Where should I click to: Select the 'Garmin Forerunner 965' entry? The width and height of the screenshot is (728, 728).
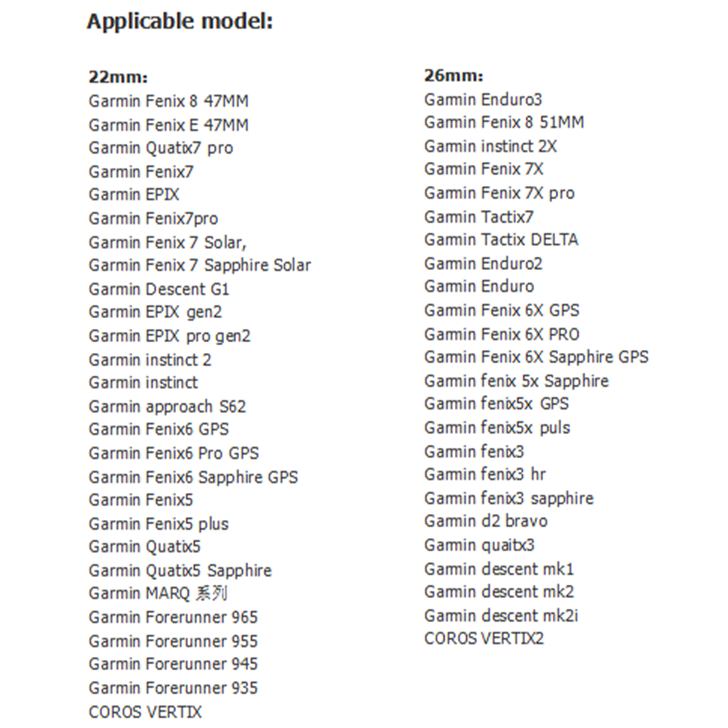coord(173,618)
